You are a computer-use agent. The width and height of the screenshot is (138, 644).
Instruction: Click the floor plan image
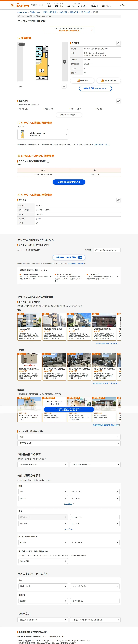[x=43, y=62]
